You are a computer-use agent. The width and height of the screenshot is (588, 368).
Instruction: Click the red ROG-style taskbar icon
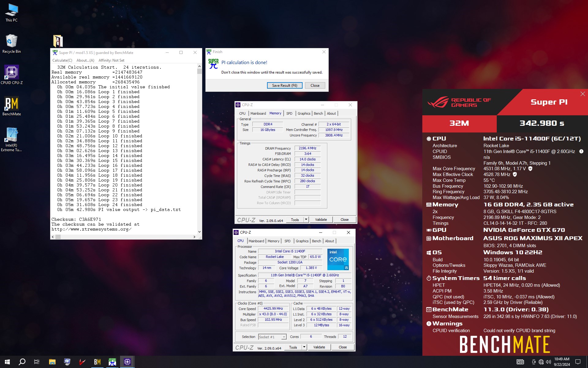[82, 362]
